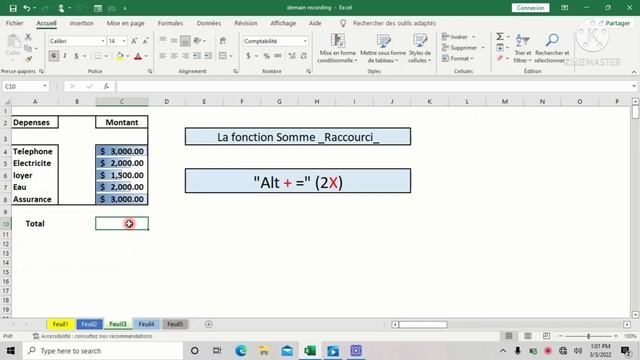The image size is (640, 360).
Task: Toggle underline formatting (S)
Action: (76, 56)
